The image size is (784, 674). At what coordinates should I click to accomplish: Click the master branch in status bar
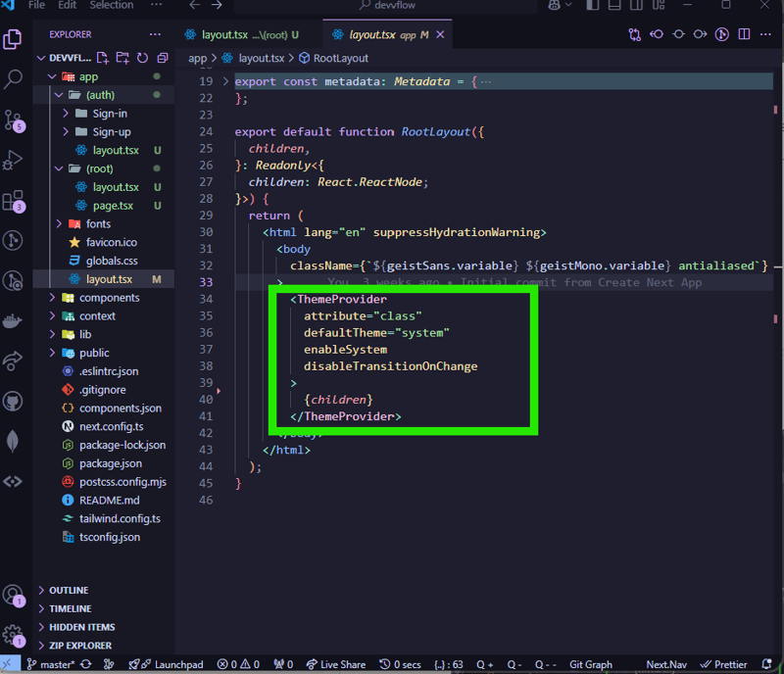tap(57, 664)
